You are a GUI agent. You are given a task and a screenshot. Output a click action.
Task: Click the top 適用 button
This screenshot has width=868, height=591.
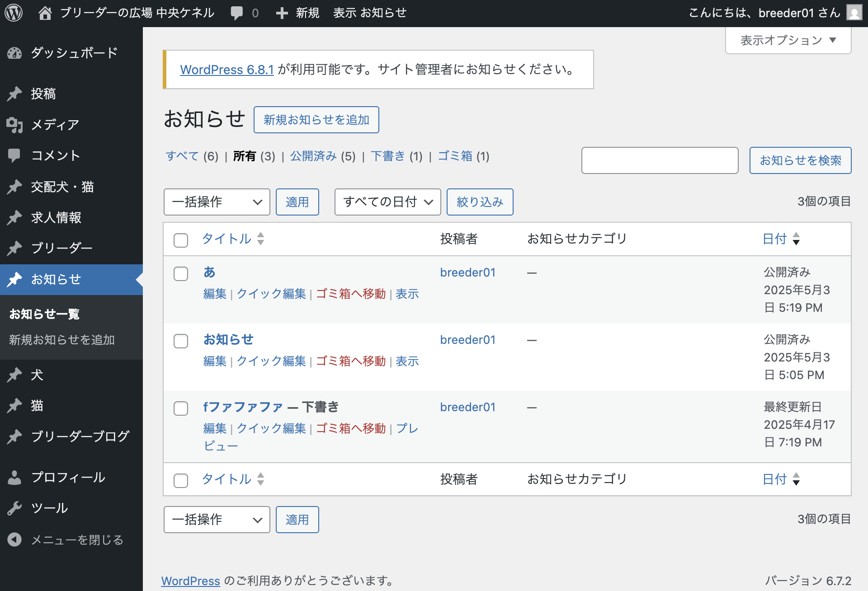(297, 202)
